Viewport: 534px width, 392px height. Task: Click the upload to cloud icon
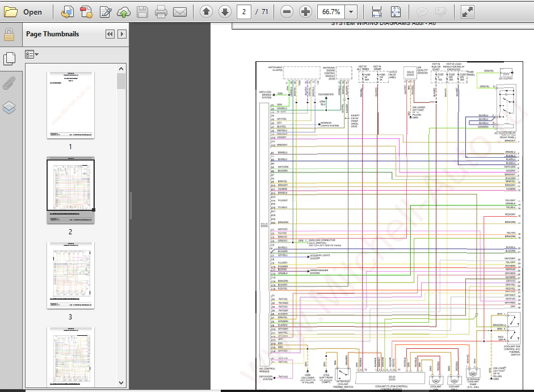point(124,12)
